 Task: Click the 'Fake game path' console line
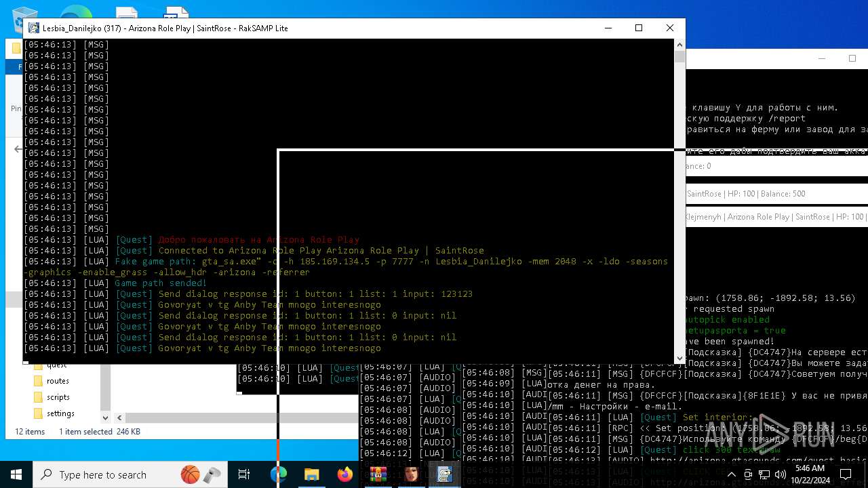point(346,266)
